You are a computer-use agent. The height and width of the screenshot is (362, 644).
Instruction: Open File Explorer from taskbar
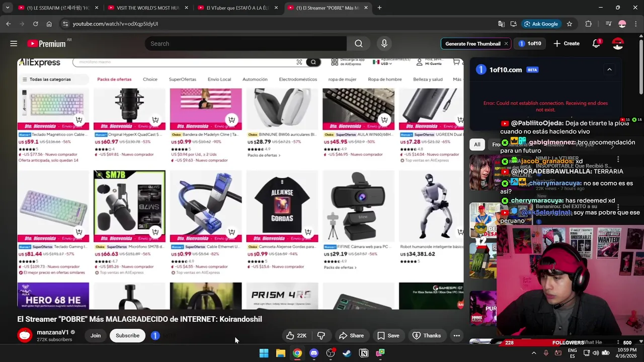click(x=280, y=353)
